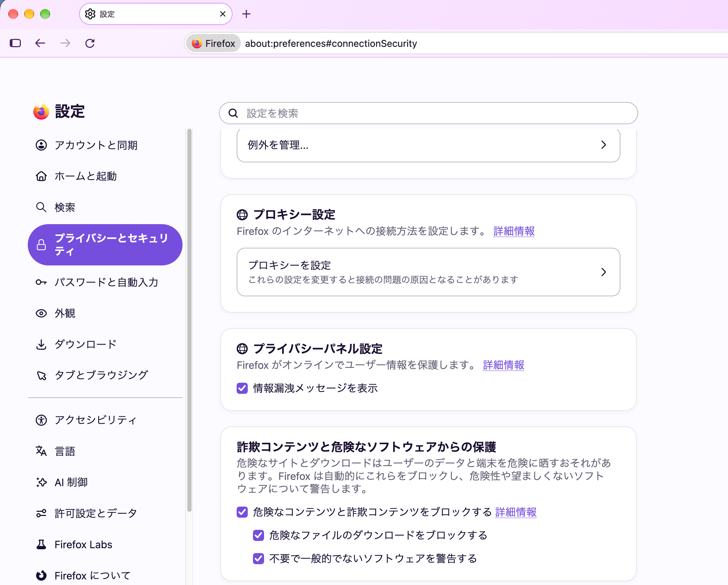Viewport: 728px width, 585px height.
Task: Close the 設定 tab
Action: (223, 14)
